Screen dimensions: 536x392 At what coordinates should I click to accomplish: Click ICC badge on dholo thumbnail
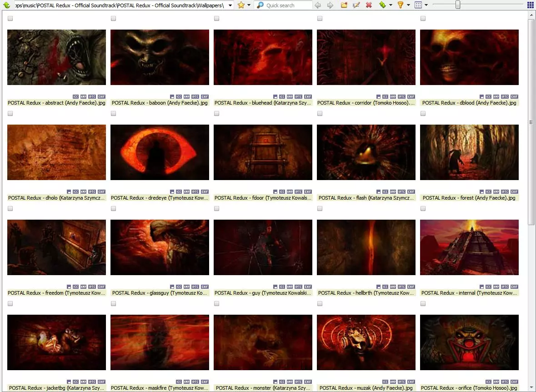pos(75,192)
